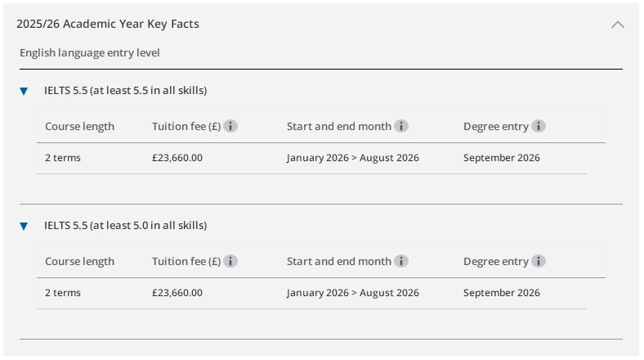Click £23,660.00 fee in the 5.5-all-skills table
The height and width of the screenshot is (360, 644).
coord(177,158)
